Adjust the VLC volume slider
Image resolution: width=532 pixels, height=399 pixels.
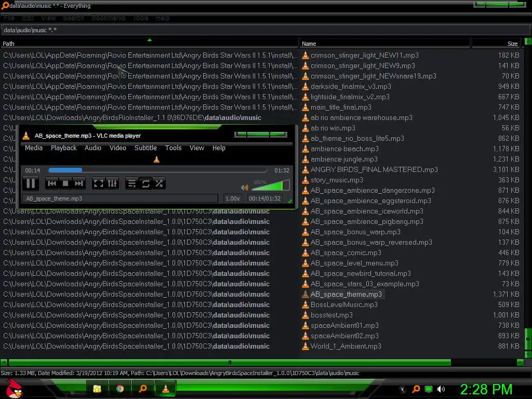pos(270,185)
